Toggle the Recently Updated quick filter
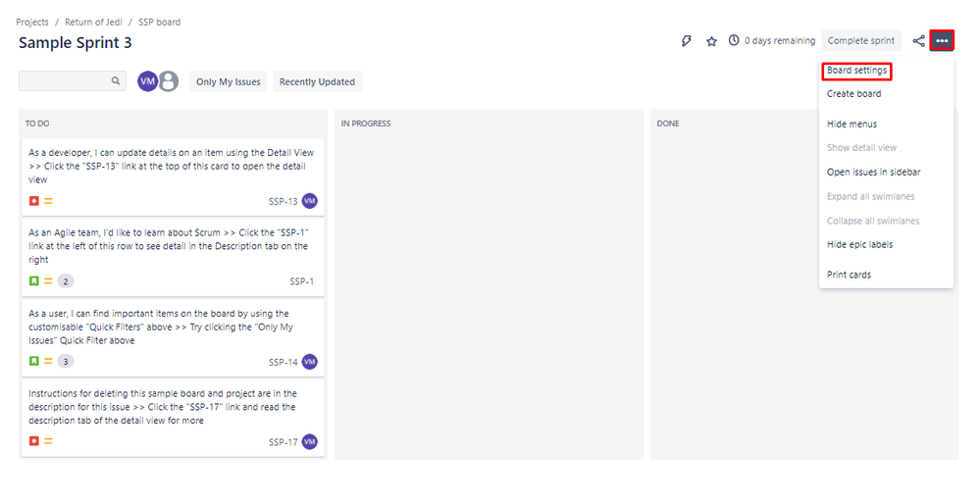Image resolution: width=980 pixels, height=502 pixels. 317,81
